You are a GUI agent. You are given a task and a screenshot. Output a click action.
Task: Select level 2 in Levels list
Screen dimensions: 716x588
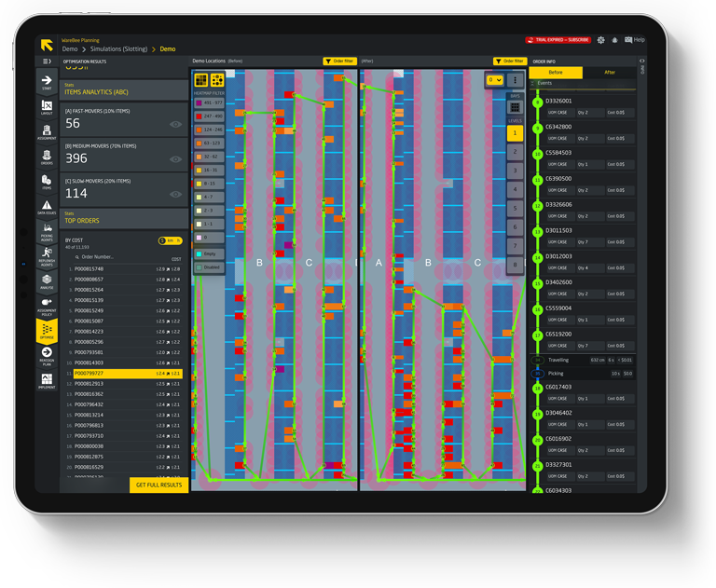[515, 152]
